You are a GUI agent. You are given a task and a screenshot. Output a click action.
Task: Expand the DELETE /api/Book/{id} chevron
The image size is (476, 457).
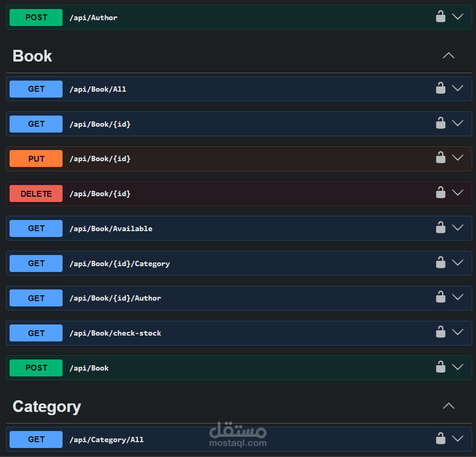click(x=457, y=192)
